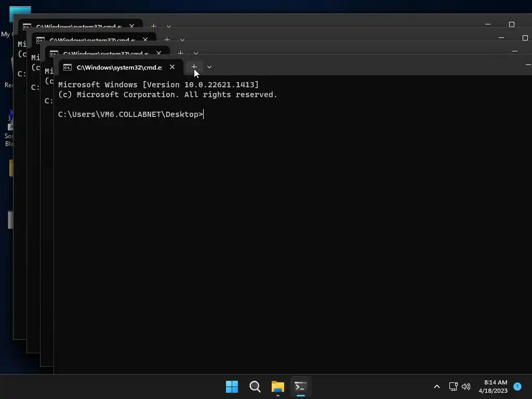Close the tab in the second terminal window
This screenshot has height=399, width=532.
(159, 53)
